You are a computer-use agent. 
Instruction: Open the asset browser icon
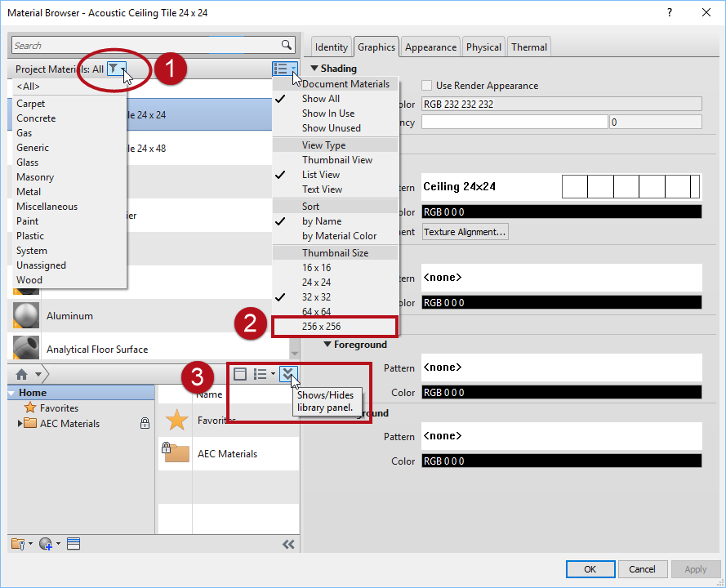pyautogui.click(x=73, y=544)
